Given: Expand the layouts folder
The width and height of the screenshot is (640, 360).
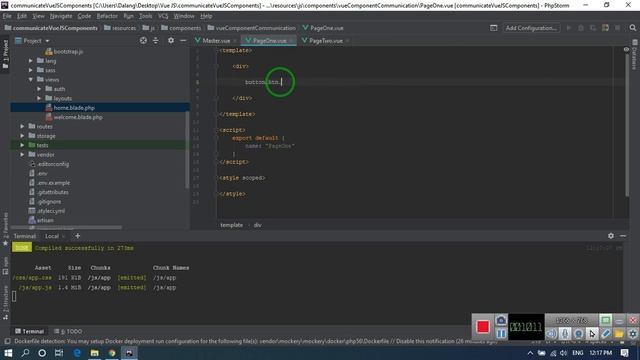Looking at the screenshot, I should (39, 98).
